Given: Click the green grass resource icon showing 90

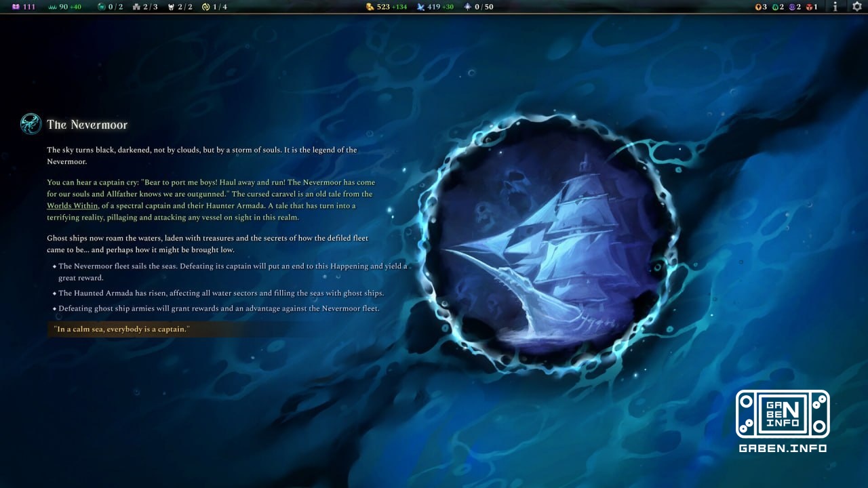Looking at the screenshot, I should (x=53, y=7).
